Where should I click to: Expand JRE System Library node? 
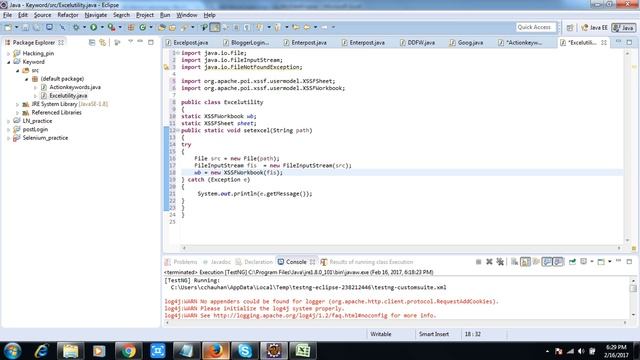click(17, 104)
